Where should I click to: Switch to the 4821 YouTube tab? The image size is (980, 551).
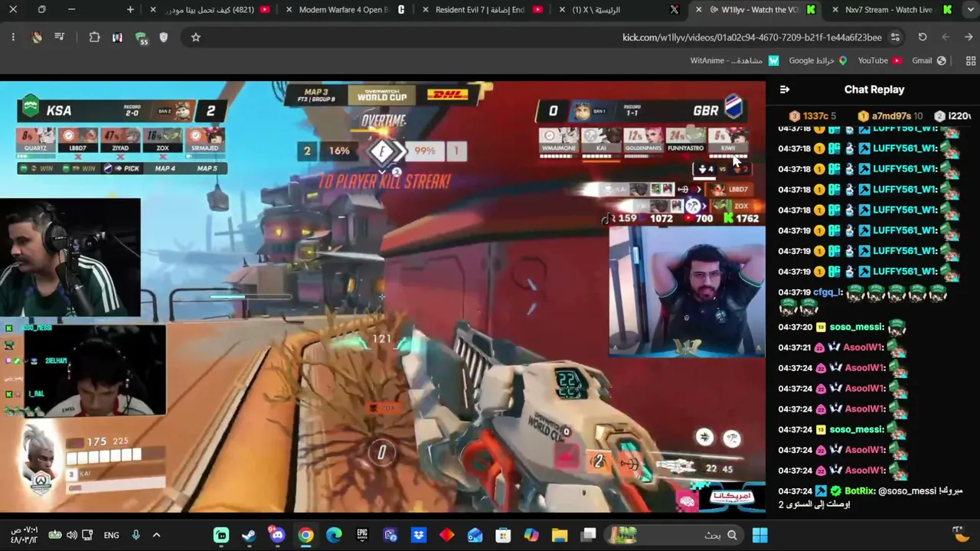coord(211,10)
